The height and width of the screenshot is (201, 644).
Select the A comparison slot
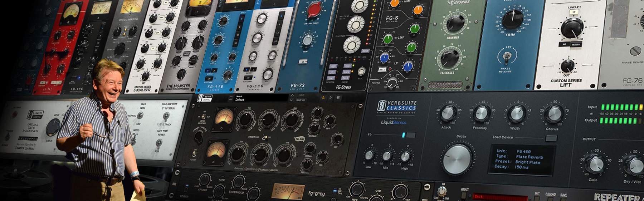coord(323,98)
